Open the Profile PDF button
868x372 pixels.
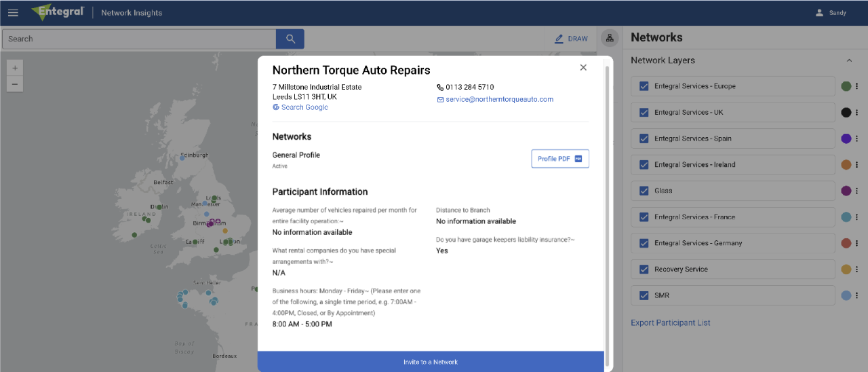[560, 159]
